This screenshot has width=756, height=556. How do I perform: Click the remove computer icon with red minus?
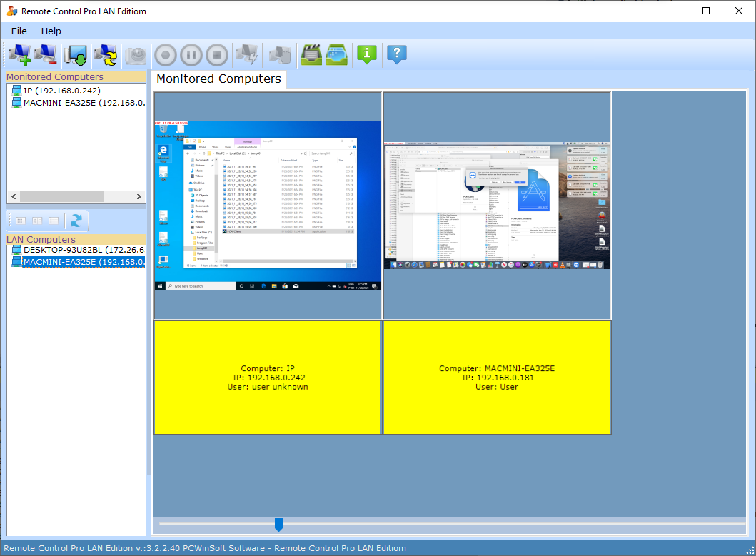coord(47,54)
